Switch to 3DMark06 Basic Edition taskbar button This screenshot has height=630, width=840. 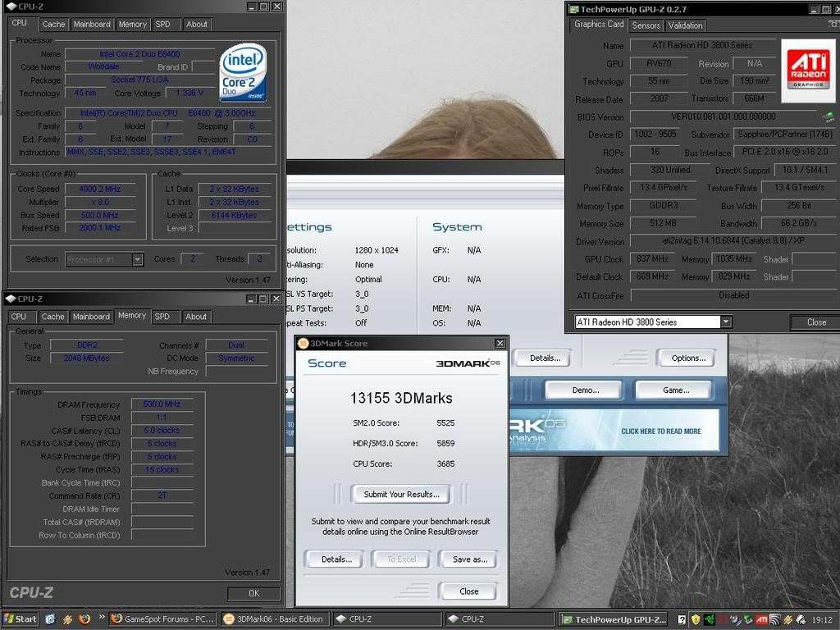(274, 619)
